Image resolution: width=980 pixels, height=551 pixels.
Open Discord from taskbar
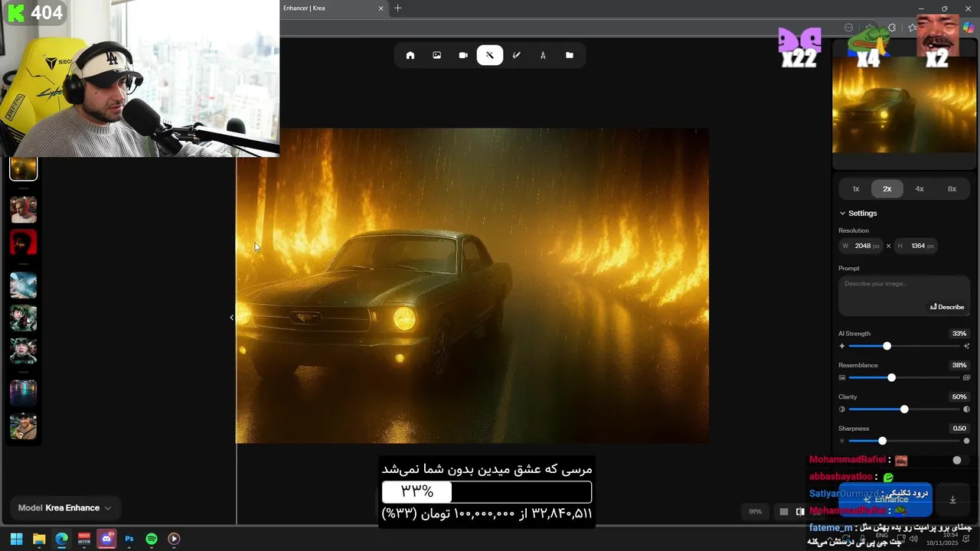point(106,539)
